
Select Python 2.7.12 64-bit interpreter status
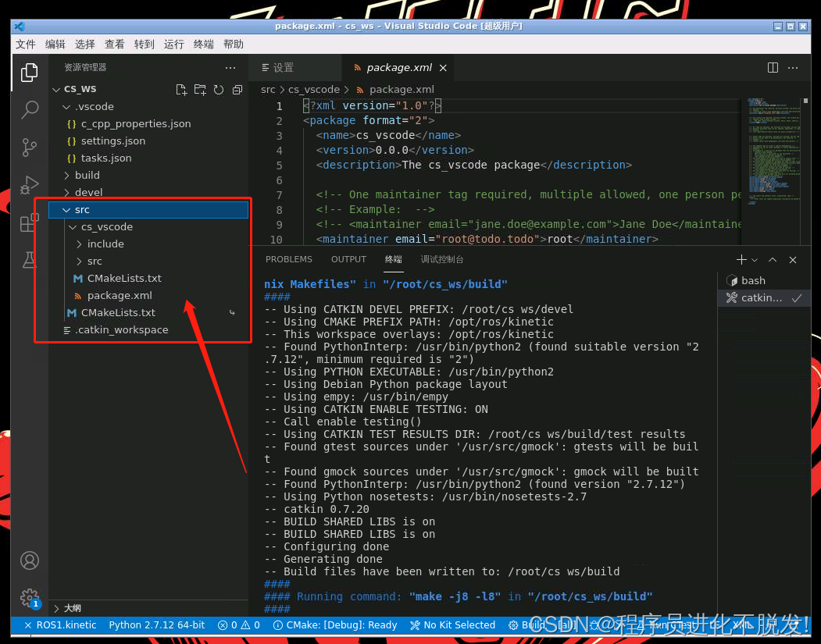[156, 624]
